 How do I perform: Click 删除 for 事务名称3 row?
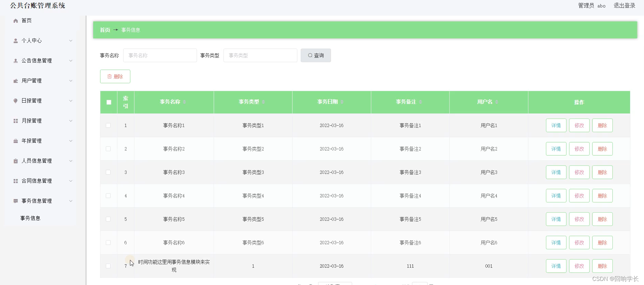pos(602,172)
